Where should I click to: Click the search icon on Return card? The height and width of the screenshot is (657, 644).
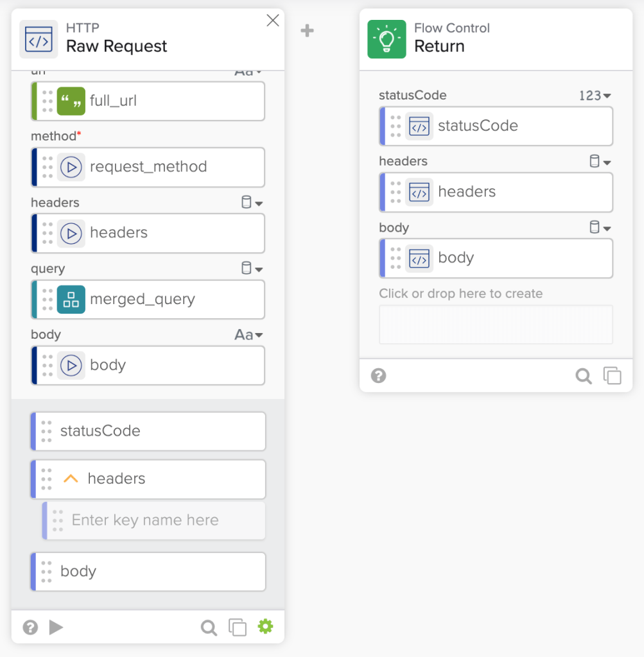[583, 376]
